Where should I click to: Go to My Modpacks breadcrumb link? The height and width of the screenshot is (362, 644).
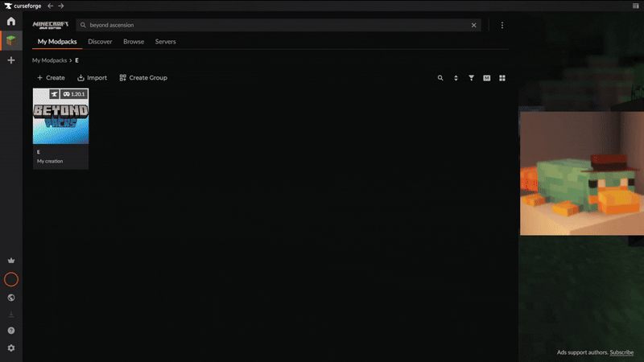tap(49, 60)
